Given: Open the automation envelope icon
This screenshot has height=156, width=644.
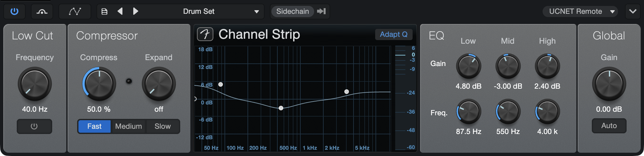Looking at the screenshot, I should pyautogui.click(x=75, y=11).
